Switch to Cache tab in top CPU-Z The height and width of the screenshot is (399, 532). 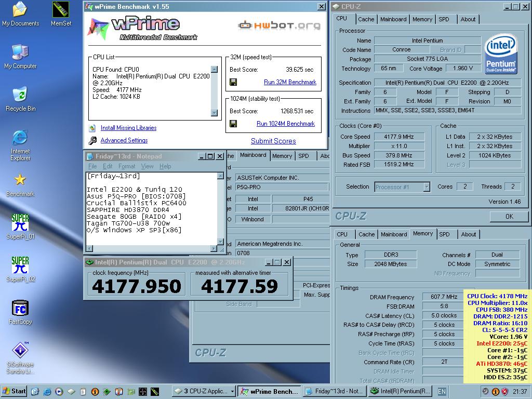click(x=366, y=19)
